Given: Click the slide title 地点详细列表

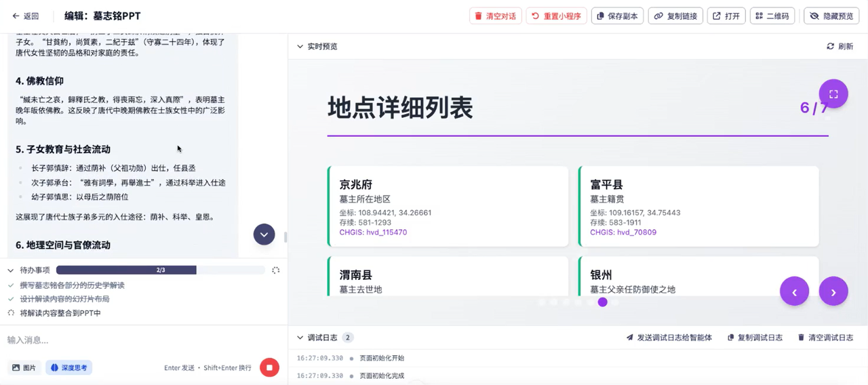Looking at the screenshot, I should pos(400,108).
